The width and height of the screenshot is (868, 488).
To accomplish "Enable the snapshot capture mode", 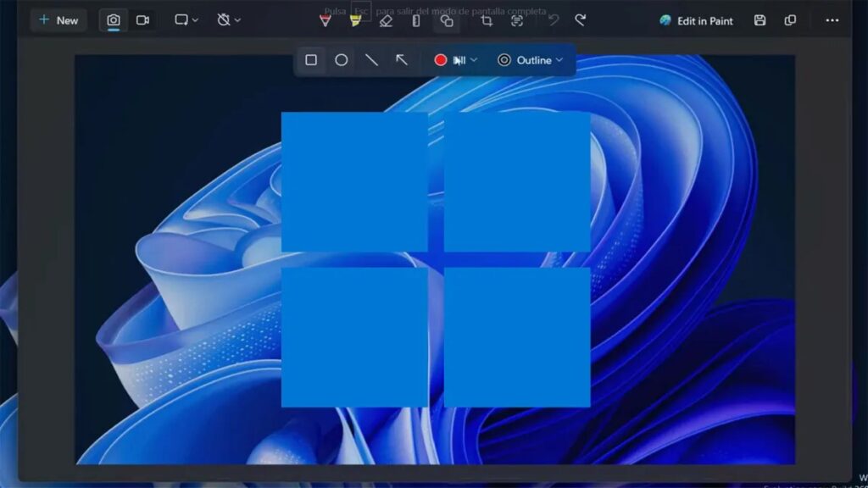I will (x=111, y=19).
